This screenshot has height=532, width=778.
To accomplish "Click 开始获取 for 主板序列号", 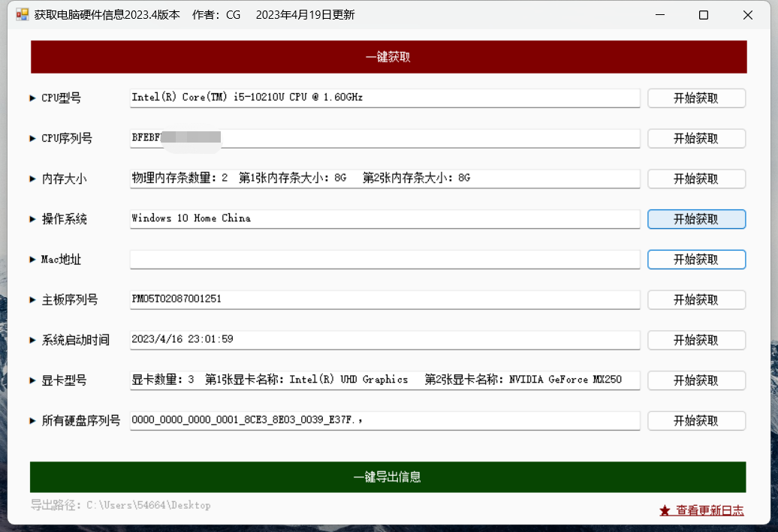I will tap(696, 300).
